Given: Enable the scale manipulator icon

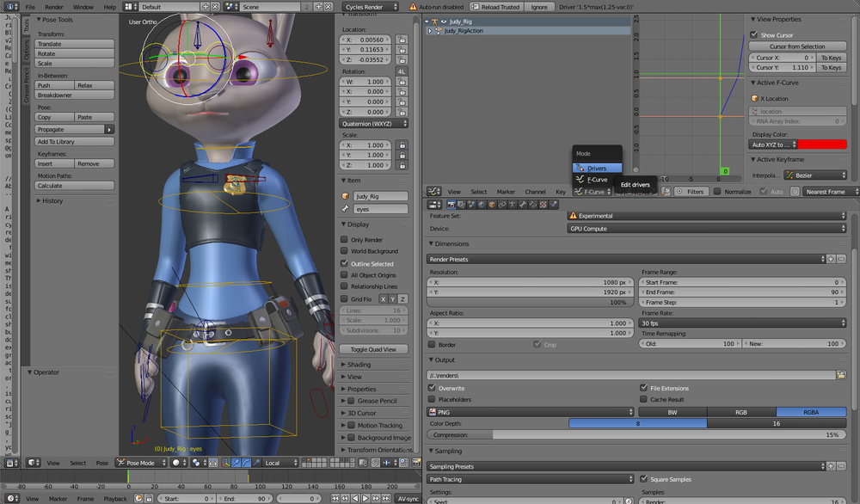Looking at the screenshot, I should tap(256, 463).
